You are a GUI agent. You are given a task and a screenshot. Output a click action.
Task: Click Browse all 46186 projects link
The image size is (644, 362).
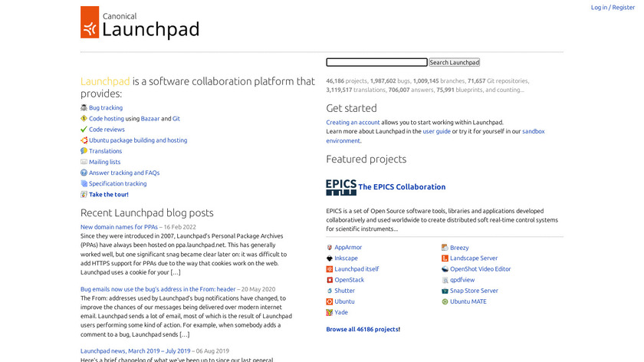363,329
